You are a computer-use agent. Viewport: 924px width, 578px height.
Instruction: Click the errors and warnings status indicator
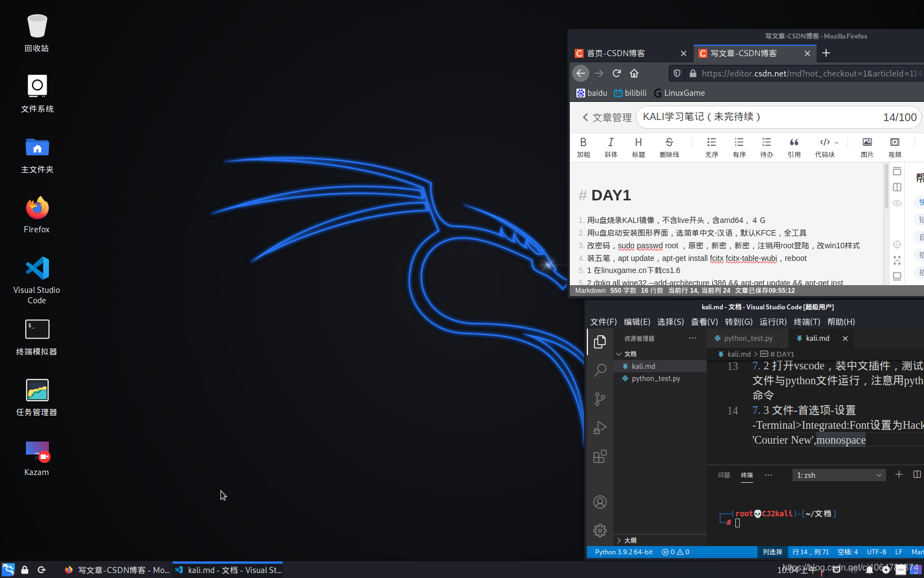(x=675, y=552)
